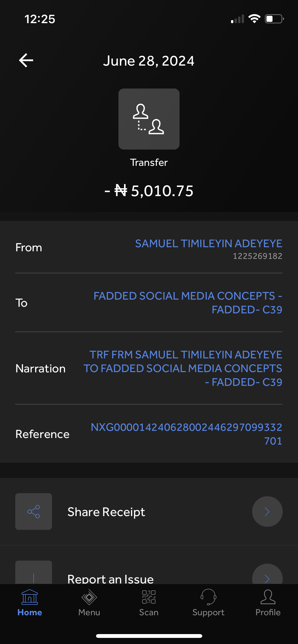Tap the Share Receipt share icon
The width and height of the screenshot is (298, 644).
point(34,511)
